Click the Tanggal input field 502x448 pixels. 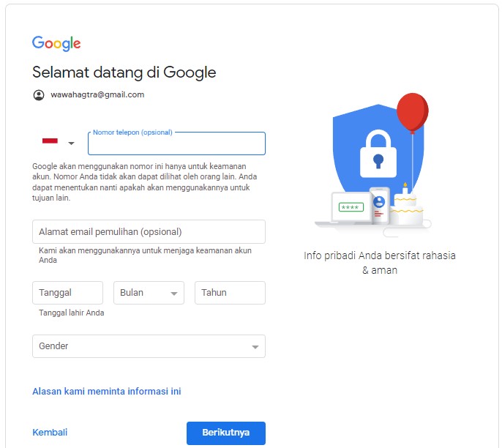67,293
